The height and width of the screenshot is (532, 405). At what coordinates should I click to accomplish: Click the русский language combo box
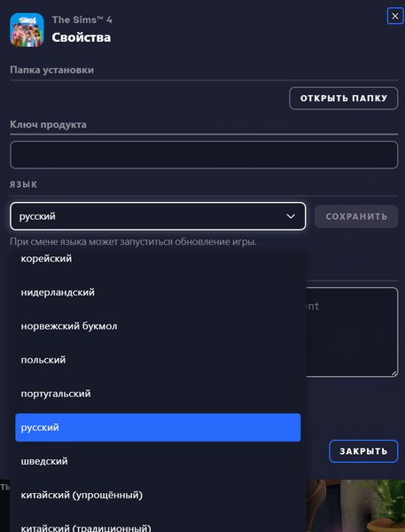pos(158,216)
